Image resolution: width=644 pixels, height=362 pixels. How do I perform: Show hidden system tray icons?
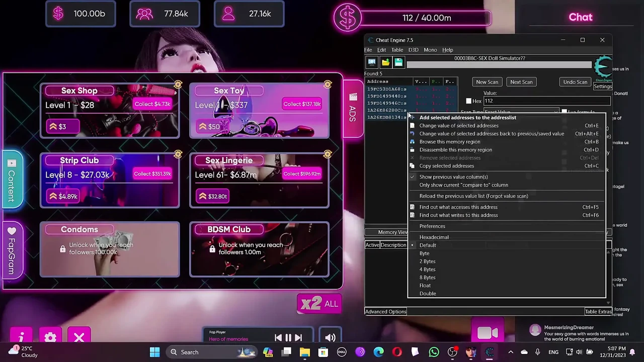point(511,352)
